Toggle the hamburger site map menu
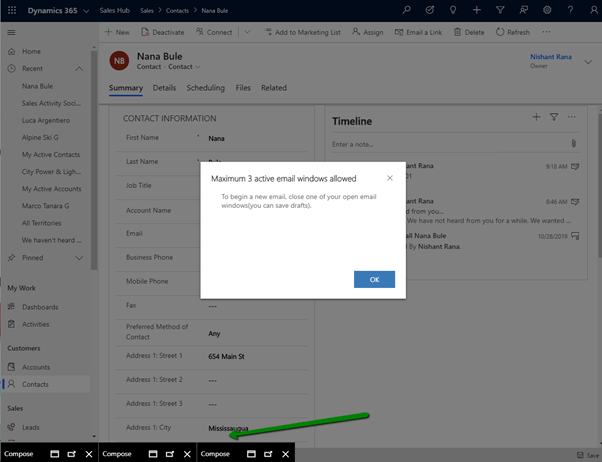This screenshot has width=602, height=462. pyautogui.click(x=11, y=32)
